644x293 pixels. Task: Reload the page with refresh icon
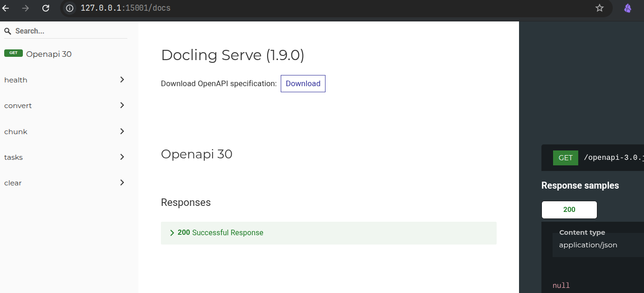[46, 8]
